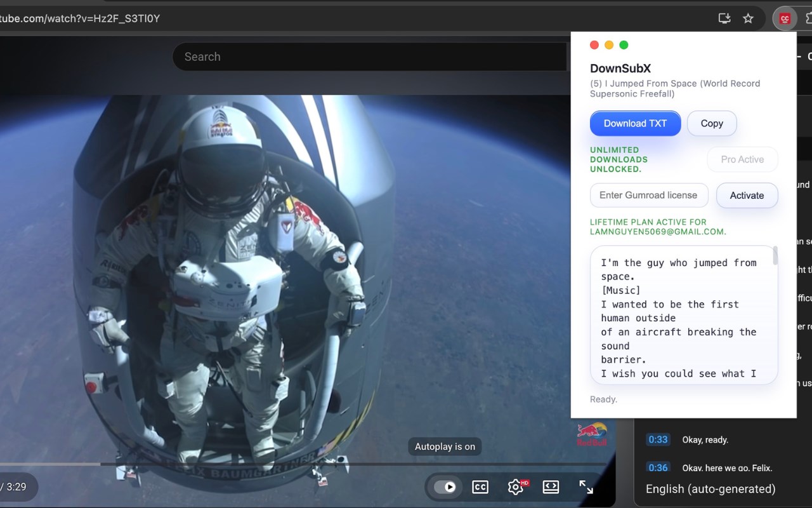
Task: Enter fullscreen on the video player
Action: click(x=586, y=487)
